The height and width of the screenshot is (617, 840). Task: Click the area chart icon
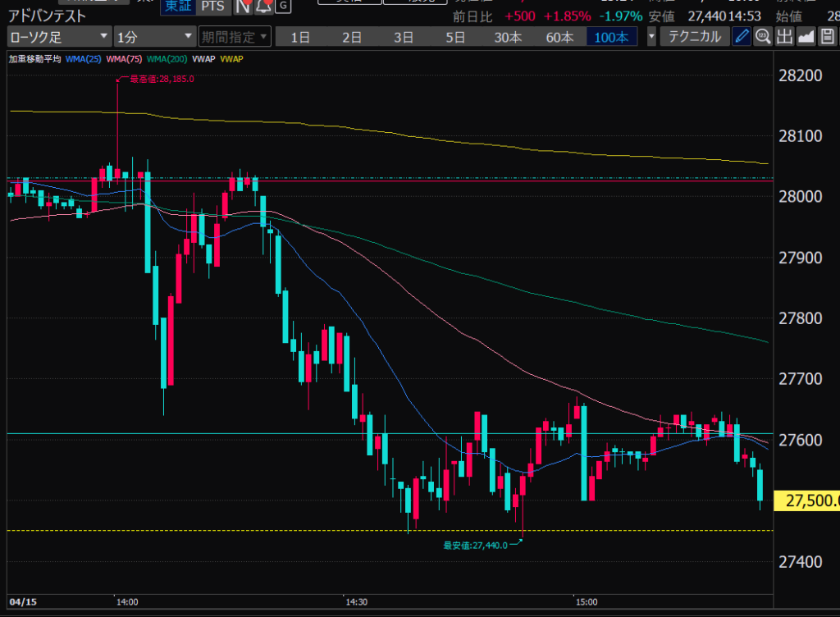point(806,36)
